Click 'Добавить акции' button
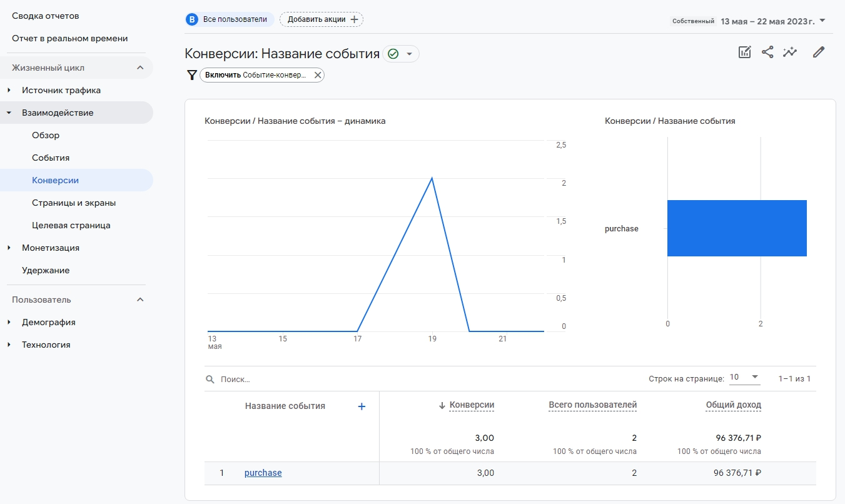The width and height of the screenshot is (845, 504). (321, 19)
